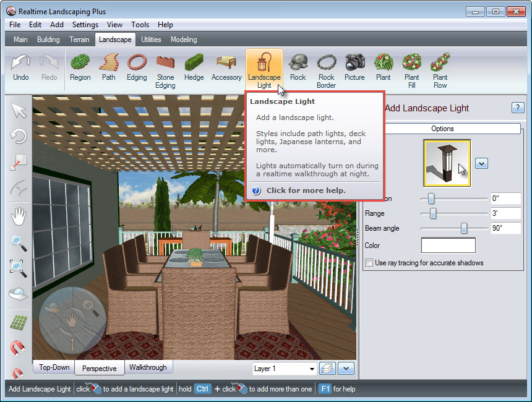Open the help question mark button
The image size is (532, 402).
coord(517,108)
